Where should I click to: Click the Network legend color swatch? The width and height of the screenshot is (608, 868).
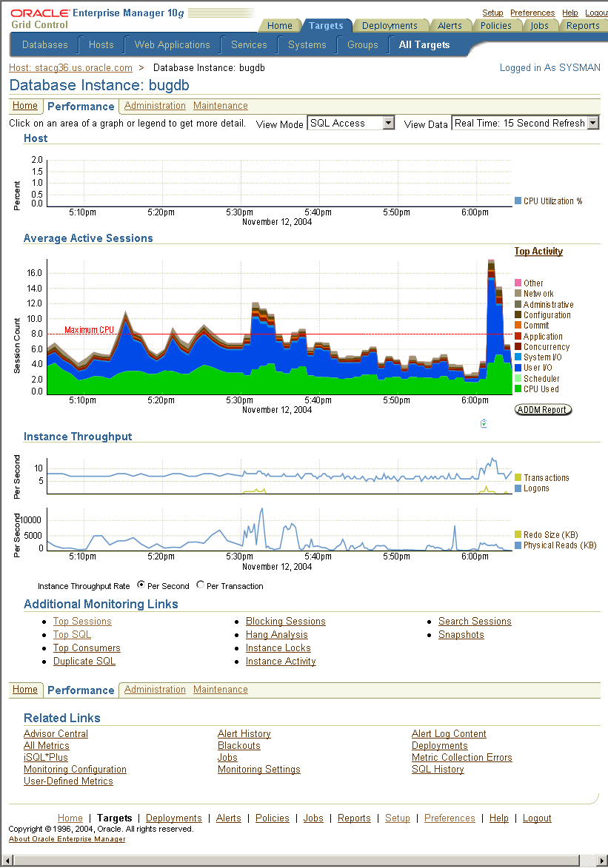(518, 293)
